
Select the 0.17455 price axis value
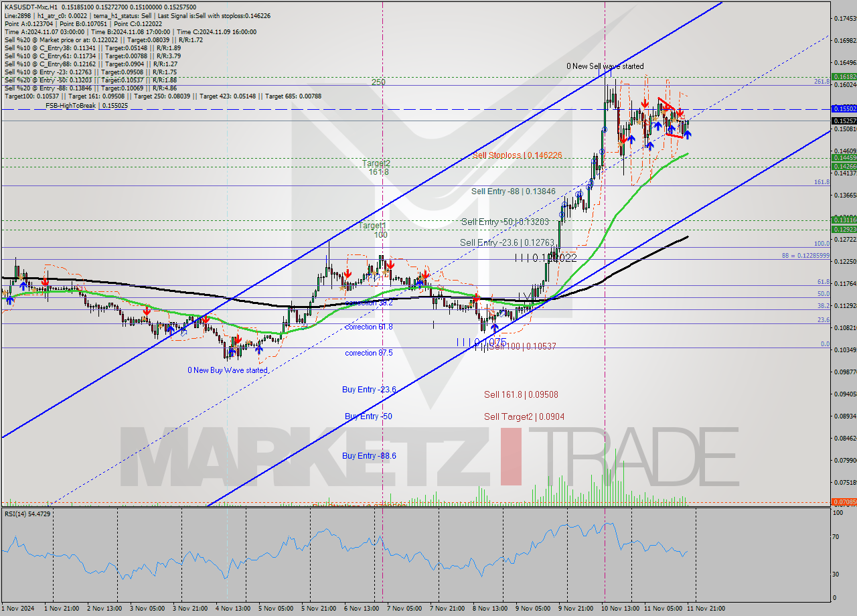click(x=844, y=18)
